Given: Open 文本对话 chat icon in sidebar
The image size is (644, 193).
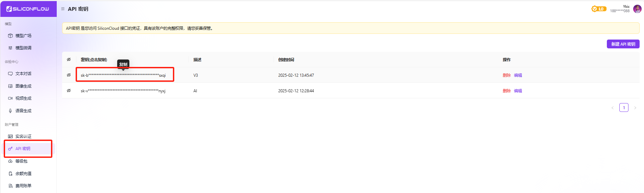Looking at the screenshot, I should (x=10, y=74).
